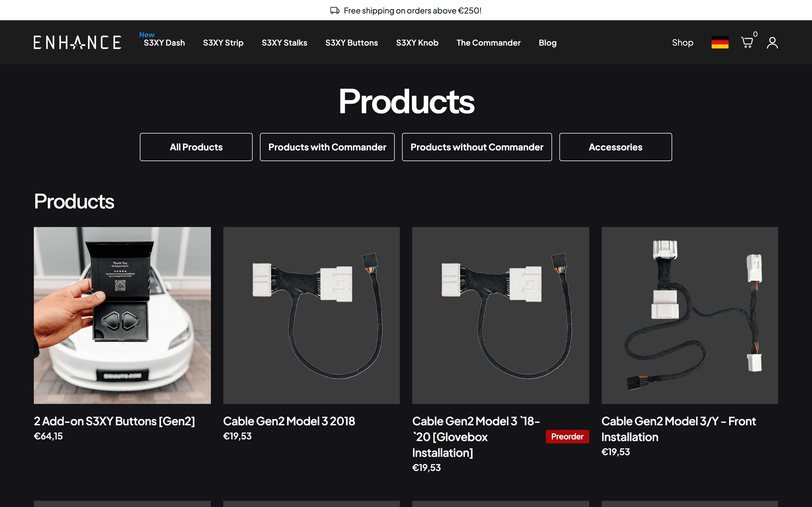Filter by Products without Commander
The image size is (812, 507).
tap(477, 147)
